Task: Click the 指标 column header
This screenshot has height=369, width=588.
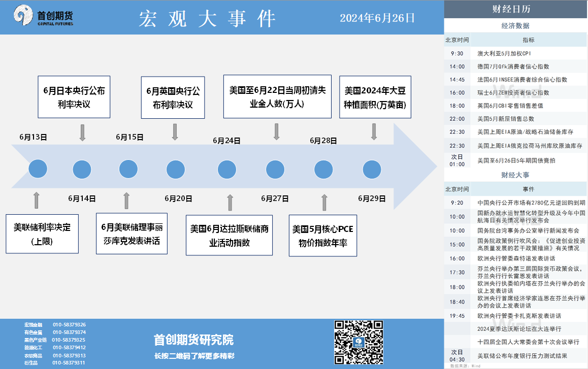Action: coord(529,40)
